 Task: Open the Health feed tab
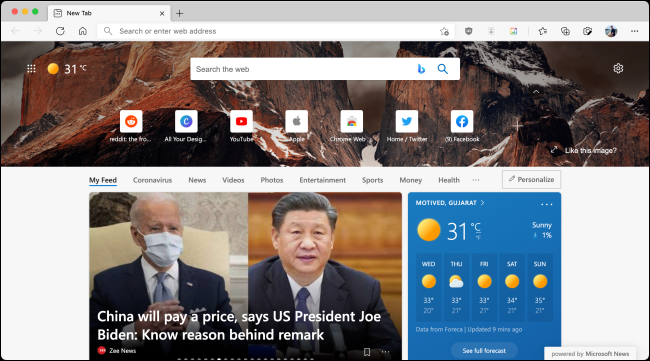(449, 180)
